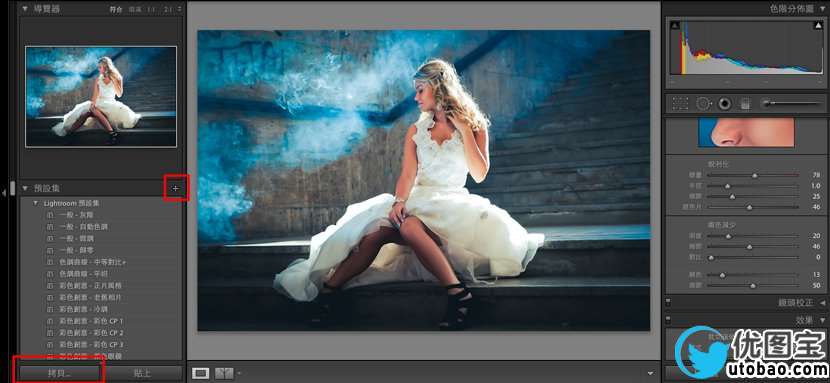Toggle shadow clipping indicator in histogram
830x383 pixels.
675,25
